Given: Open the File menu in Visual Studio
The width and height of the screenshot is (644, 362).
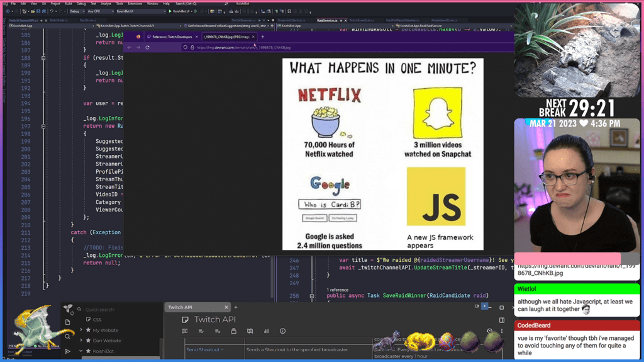Looking at the screenshot, I should coord(13,4).
